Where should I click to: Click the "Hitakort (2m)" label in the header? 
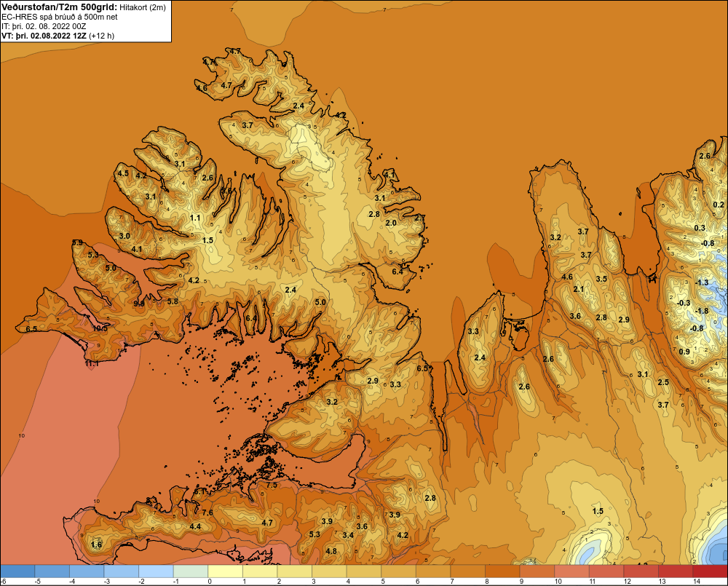143,7
